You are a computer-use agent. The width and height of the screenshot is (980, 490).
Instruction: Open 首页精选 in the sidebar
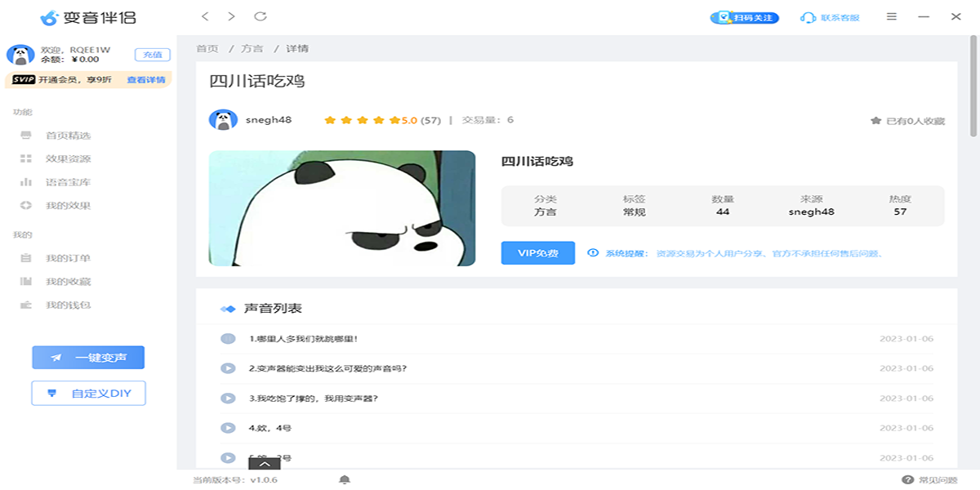tap(69, 136)
